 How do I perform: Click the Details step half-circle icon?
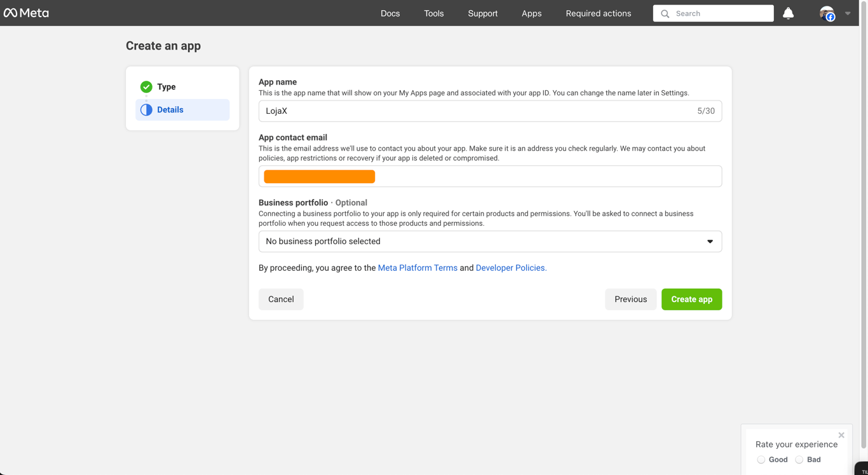146,109
